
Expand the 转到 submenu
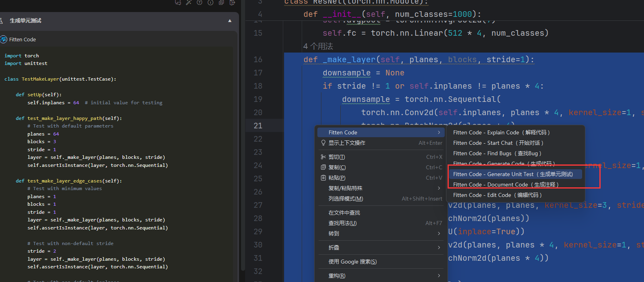click(x=439, y=233)
